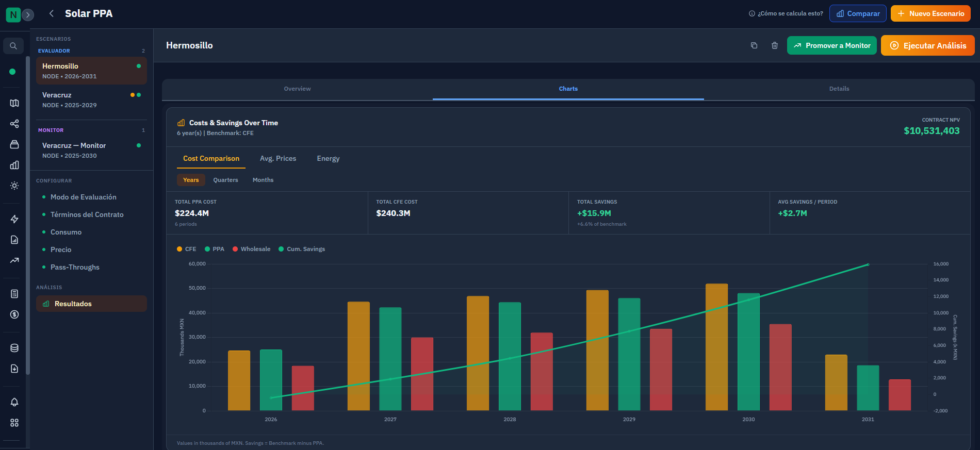Image resolution: width=980 pixels, height=450 pixels.
Task: Click the green status dot in left rail
Action: point(12,72)
